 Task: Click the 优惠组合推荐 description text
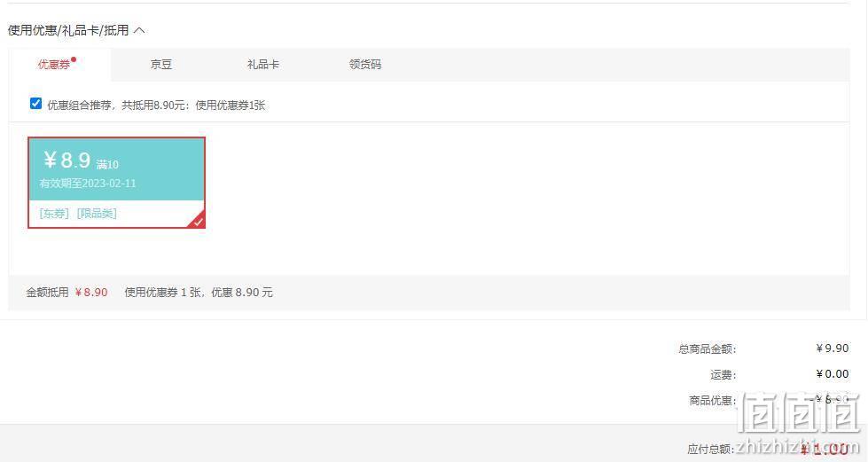(x=156, y=106)
